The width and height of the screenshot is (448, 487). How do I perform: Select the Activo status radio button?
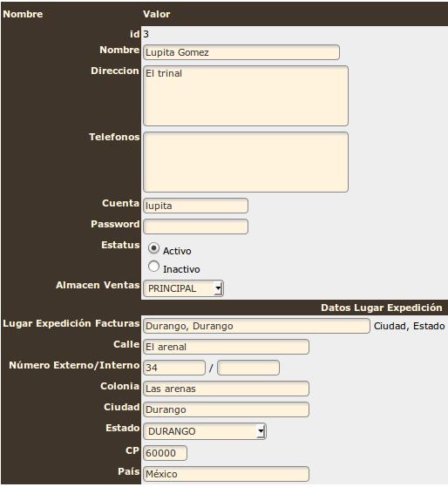tap(153, 248)
